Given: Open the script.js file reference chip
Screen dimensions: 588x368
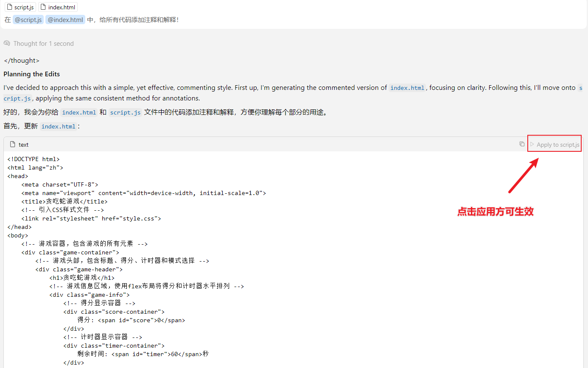Looking at the screenshot, I should pyautogui.click(x=20, y=7).
